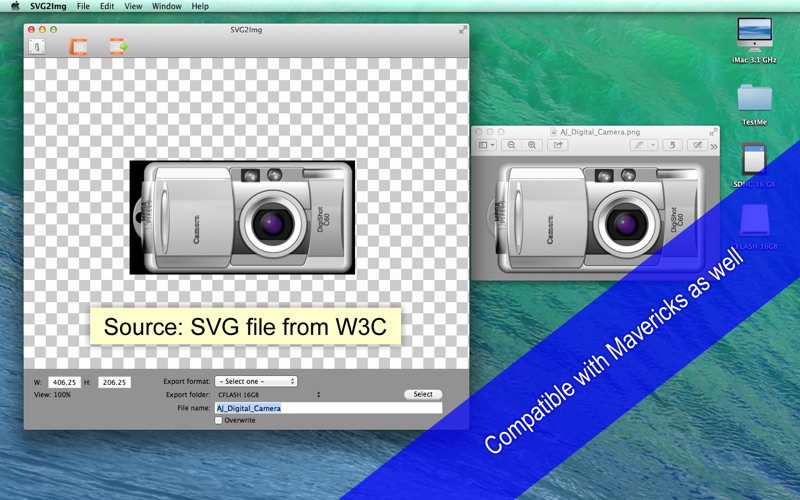Zoom out in the Preview window
Viewport: 800px width, 500px height.
[511, 145]
